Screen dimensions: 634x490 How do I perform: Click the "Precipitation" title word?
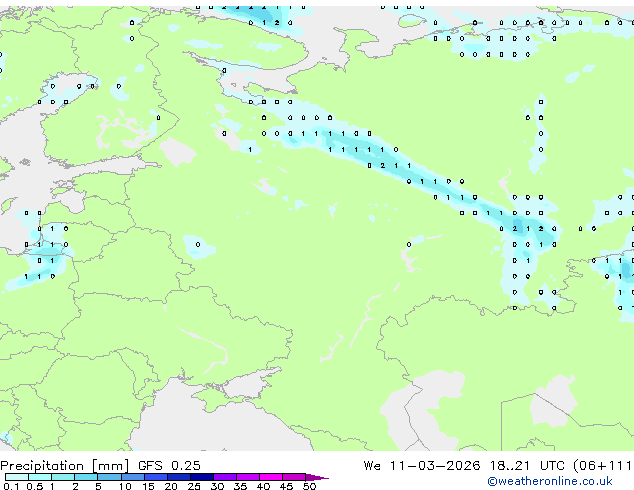pos(42,466)
